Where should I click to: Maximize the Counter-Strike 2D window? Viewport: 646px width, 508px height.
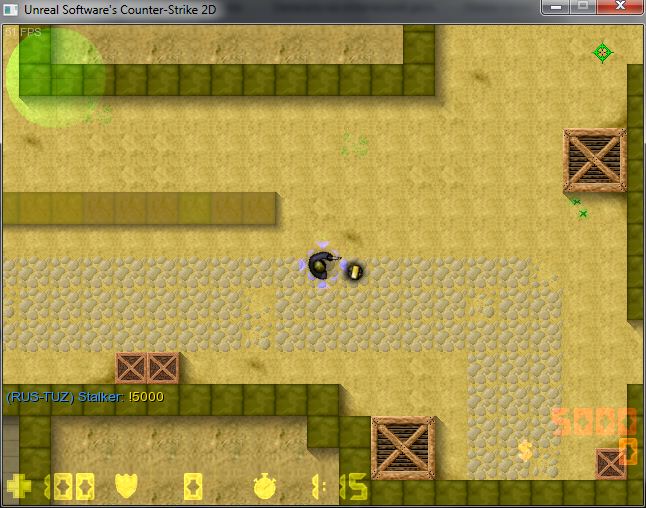[583, 6]
